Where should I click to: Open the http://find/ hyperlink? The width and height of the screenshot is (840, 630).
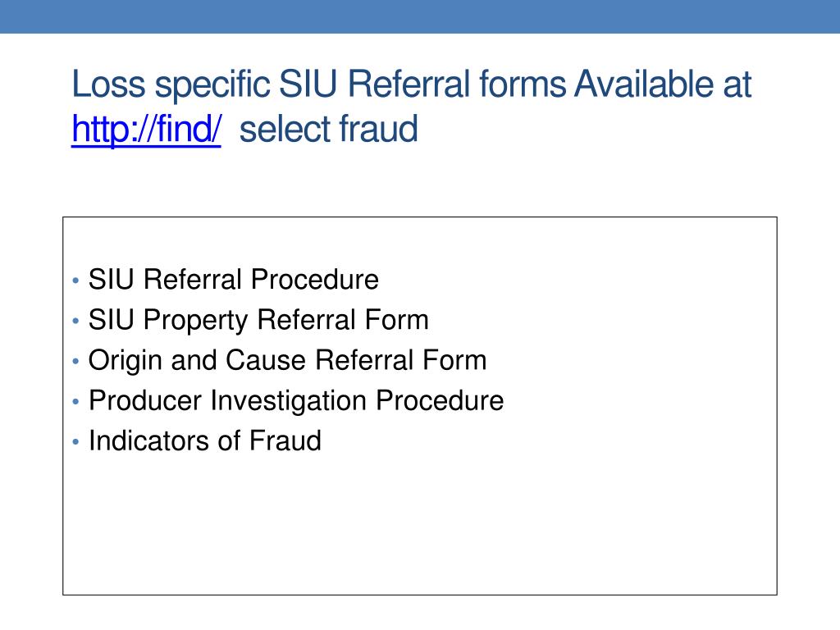tap(146, 129)
